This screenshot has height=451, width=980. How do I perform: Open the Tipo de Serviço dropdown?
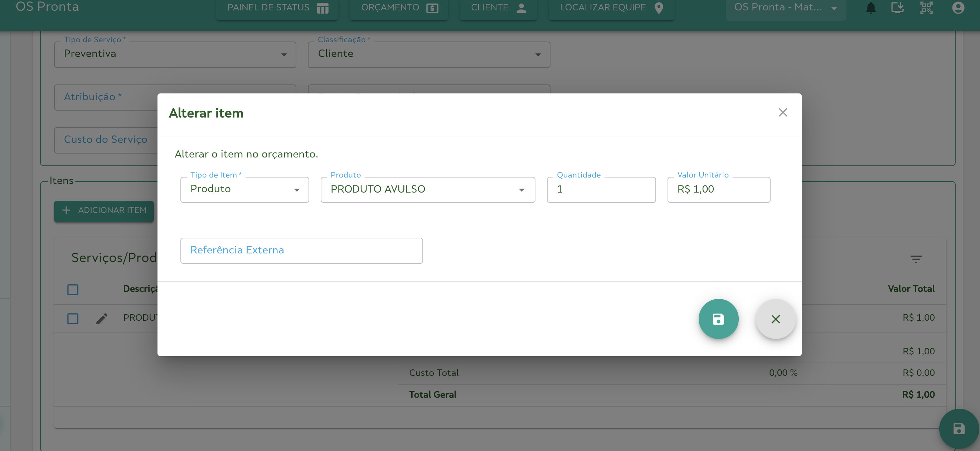coord(175,54)
